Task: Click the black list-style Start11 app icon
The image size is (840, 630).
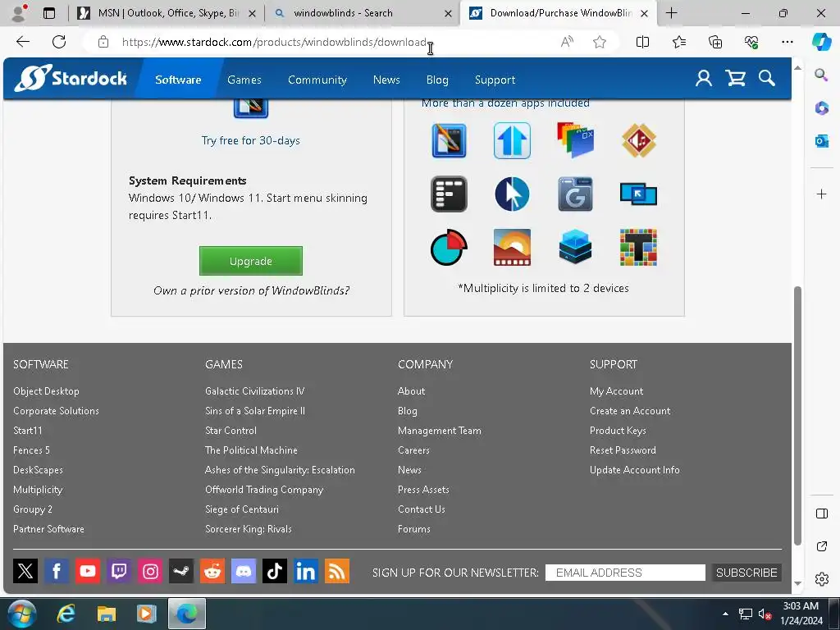Action: coord(449,194)
